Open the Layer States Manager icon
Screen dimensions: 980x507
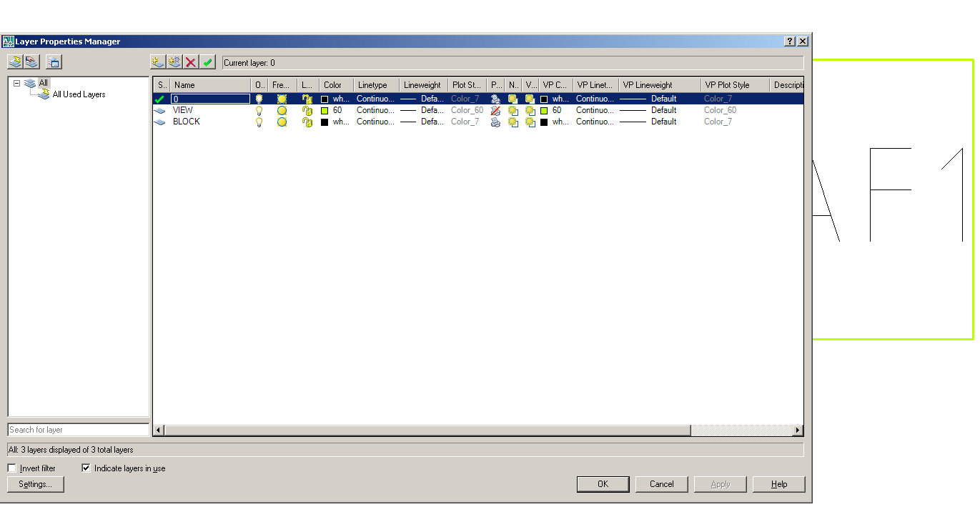coord(54,62)
